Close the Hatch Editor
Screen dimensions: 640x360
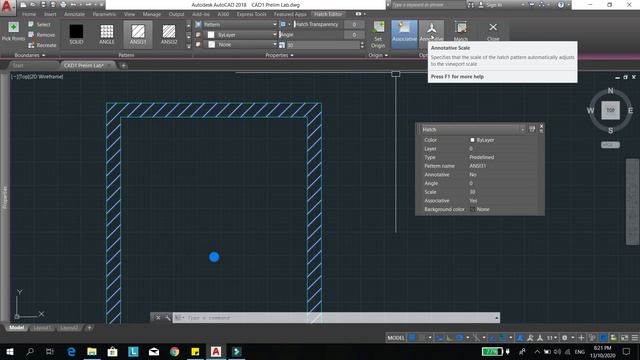[493, 31]
